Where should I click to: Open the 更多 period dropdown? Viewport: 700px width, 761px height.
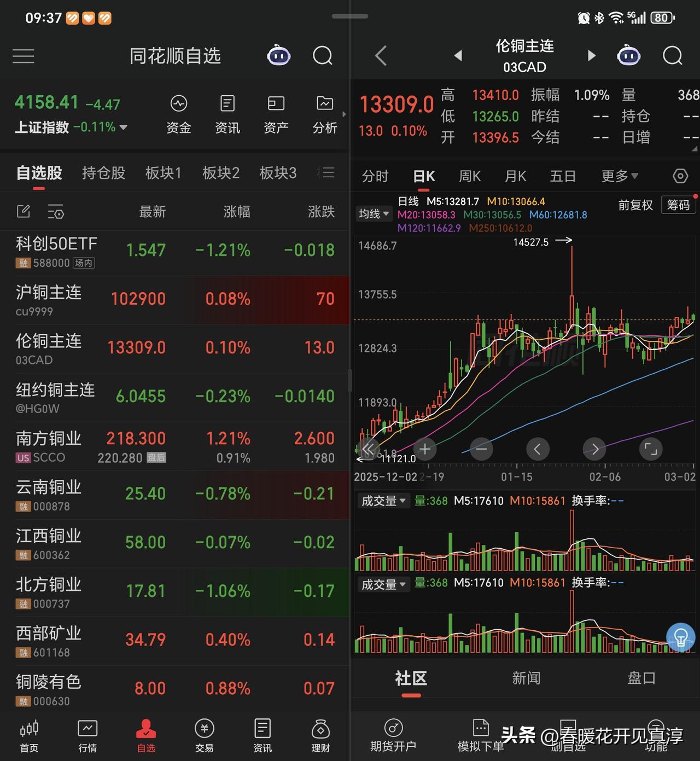click(x=620, y=176)
